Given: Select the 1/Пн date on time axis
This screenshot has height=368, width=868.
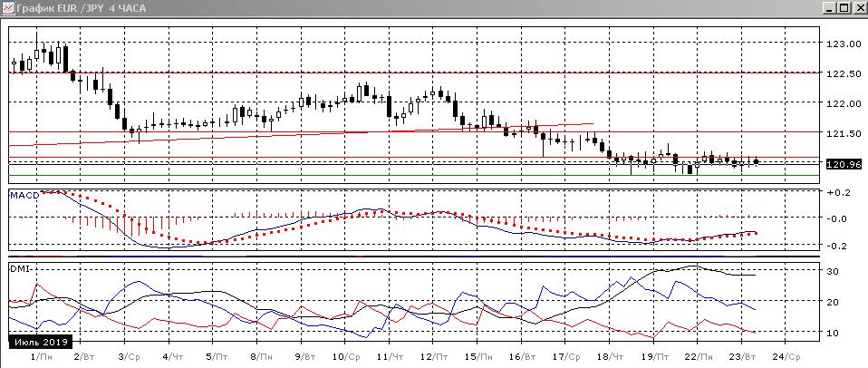Looking at the screenshot, I should [x=39, y=358].
